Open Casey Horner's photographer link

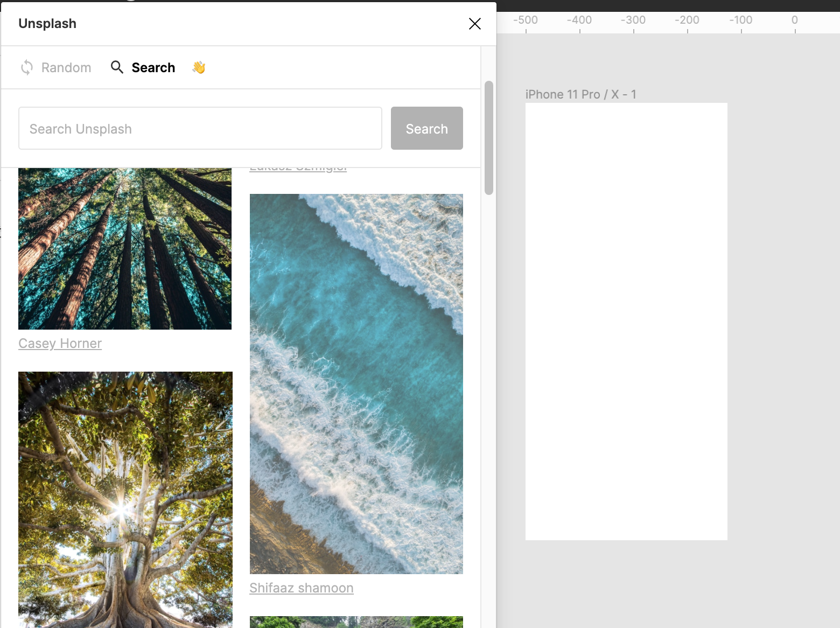[x=60, y=344]
